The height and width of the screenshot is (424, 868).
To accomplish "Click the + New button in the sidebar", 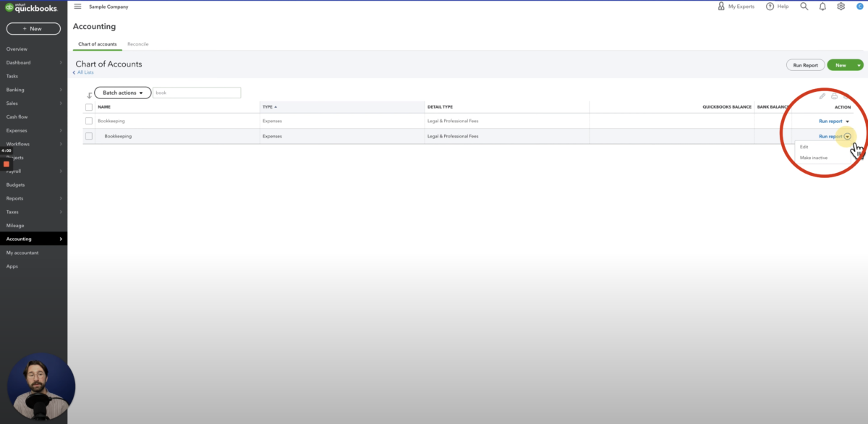I will (33, 29).
